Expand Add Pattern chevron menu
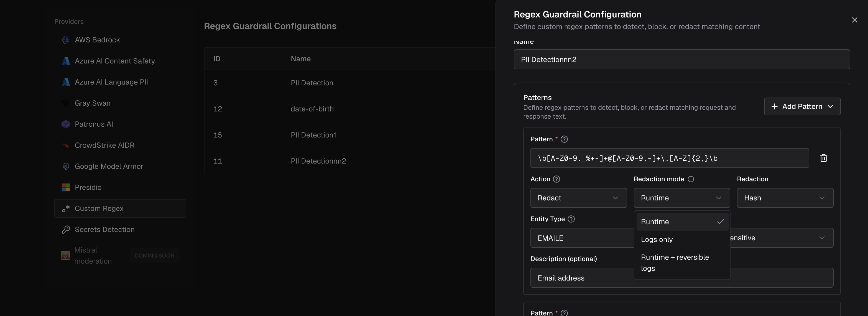The width and height of the screenshot is (868, 316). tap(830, 106)
